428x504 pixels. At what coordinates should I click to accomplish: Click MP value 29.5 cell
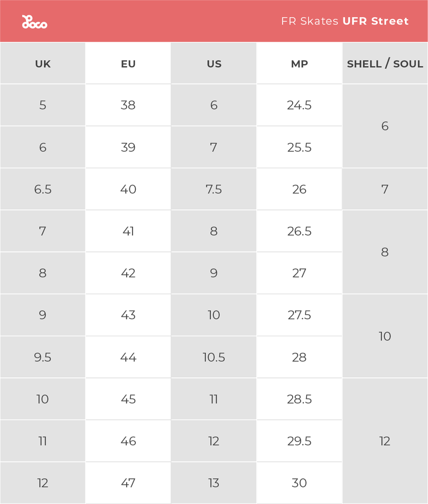[x=300, y=441]
